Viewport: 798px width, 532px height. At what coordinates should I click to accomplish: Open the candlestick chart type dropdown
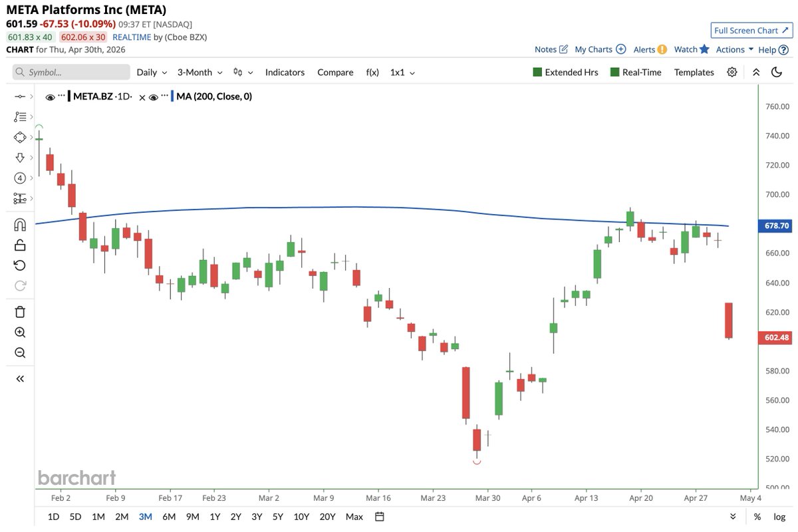point(243,72)
